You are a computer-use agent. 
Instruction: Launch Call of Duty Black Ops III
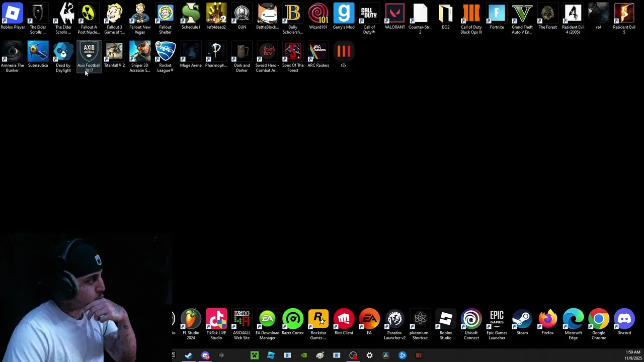(x=471, y=19)
